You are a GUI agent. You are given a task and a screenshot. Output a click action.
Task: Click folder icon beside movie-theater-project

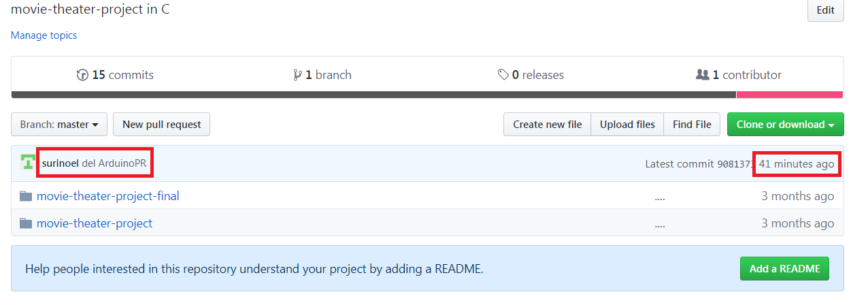(26, 223)
